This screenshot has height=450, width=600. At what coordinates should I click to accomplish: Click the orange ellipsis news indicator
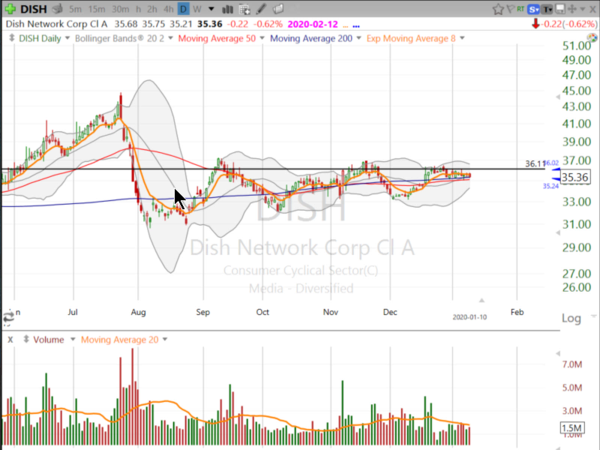346,26
